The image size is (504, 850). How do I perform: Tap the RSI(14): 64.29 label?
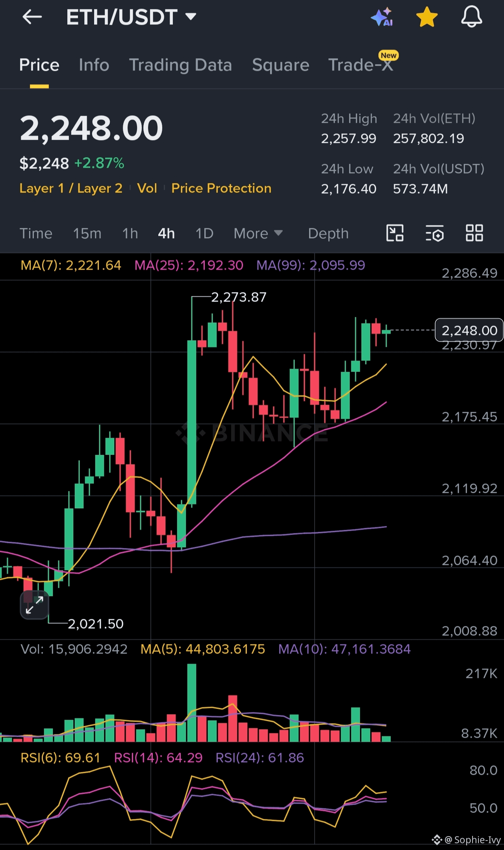tap(158, 757)
